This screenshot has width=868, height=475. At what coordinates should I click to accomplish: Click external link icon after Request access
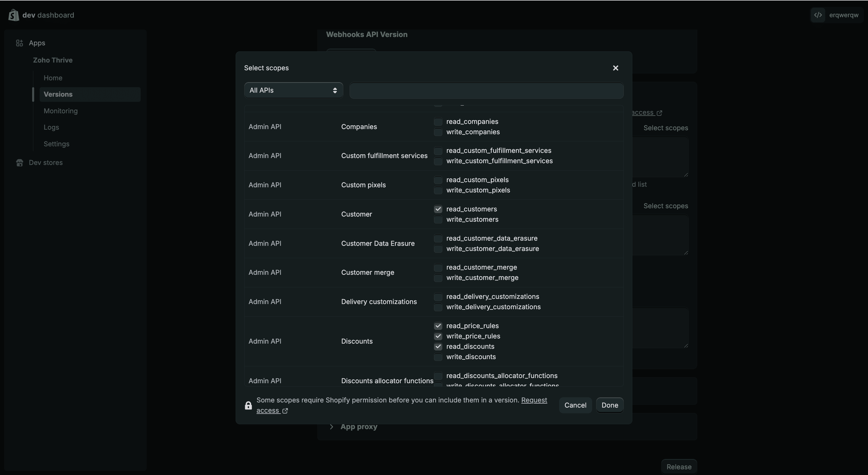[285, 411]
